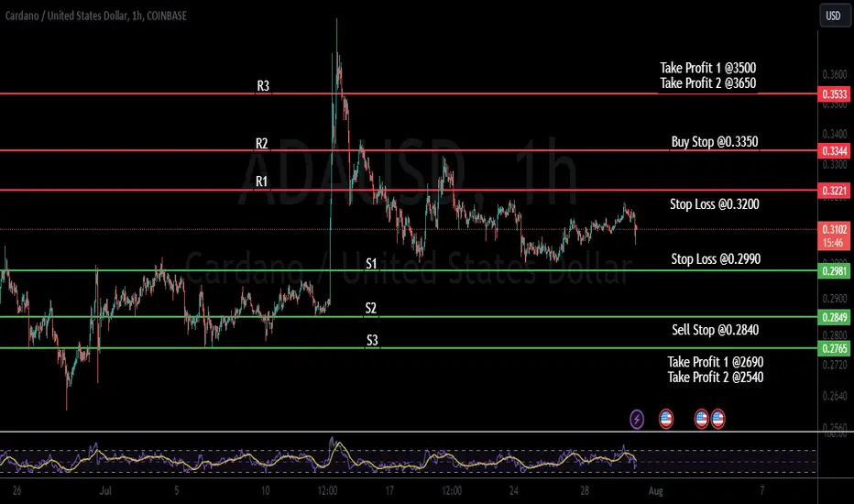Image resolution: width=854 pixels, height=504 pixels.
Task: Open the USD currency selector
Action: click(x=833, y=16)
